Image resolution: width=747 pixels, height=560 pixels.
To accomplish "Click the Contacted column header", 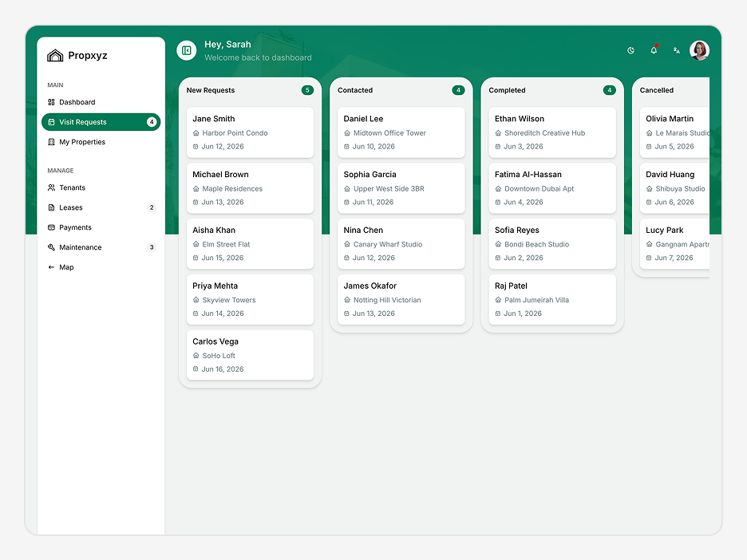I will pos(355,90).
